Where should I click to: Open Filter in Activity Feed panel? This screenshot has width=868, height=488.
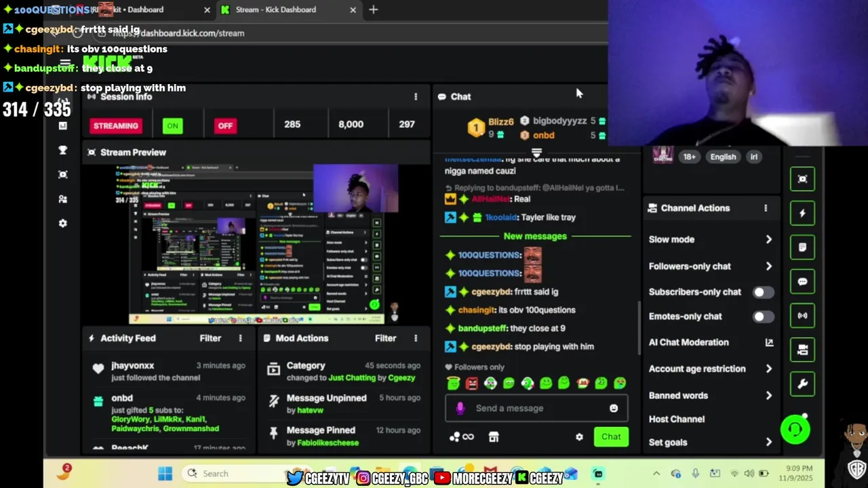pos(210,338)
